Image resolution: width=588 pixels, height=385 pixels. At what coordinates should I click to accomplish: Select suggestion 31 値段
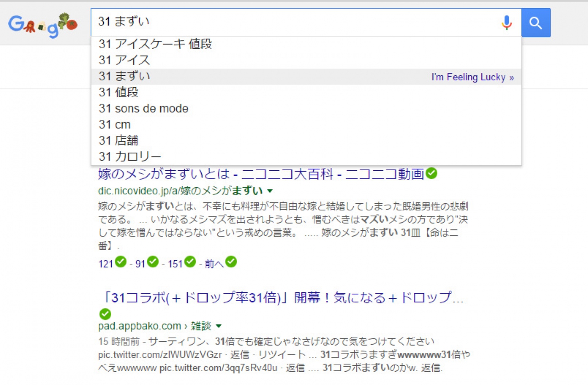pyautogui.click(x=306, y=93)
